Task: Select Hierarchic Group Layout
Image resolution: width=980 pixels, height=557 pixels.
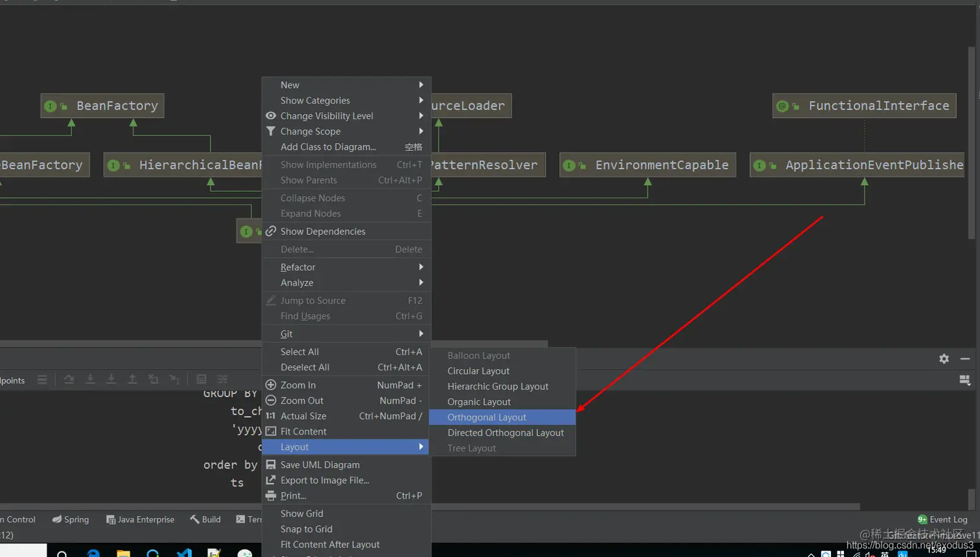Action: 502,386
